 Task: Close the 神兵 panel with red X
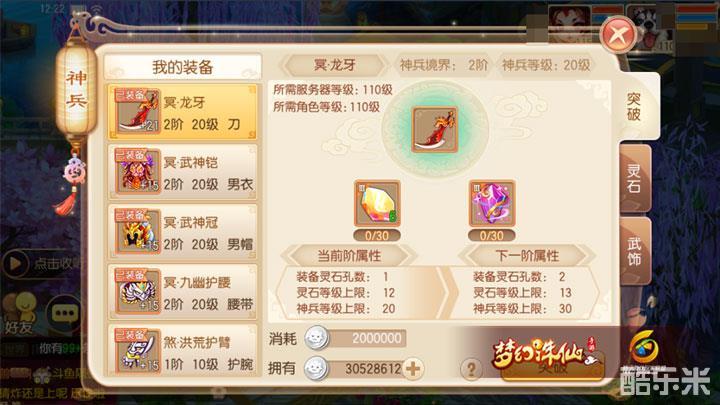coord(618,34)
